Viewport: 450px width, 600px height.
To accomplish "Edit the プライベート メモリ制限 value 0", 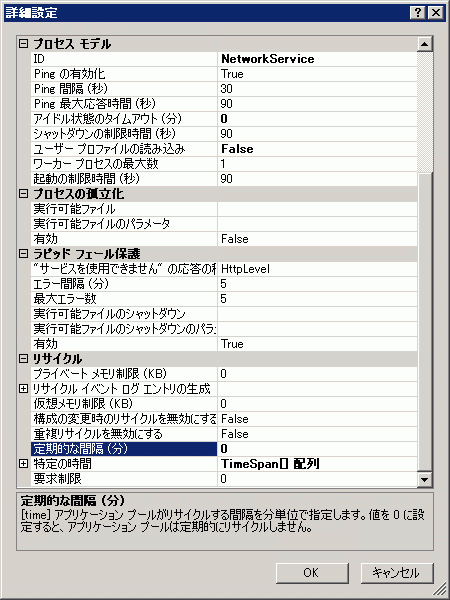I will point(318,374).
